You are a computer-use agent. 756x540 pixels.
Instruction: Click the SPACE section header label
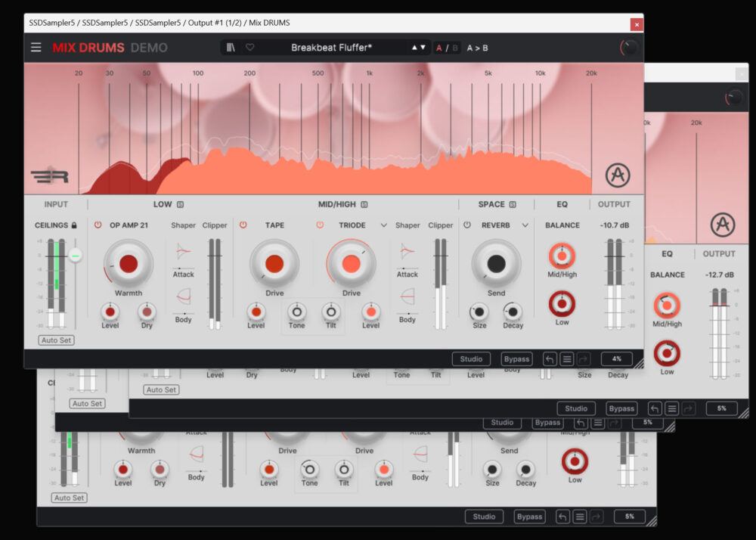point(491,204)
